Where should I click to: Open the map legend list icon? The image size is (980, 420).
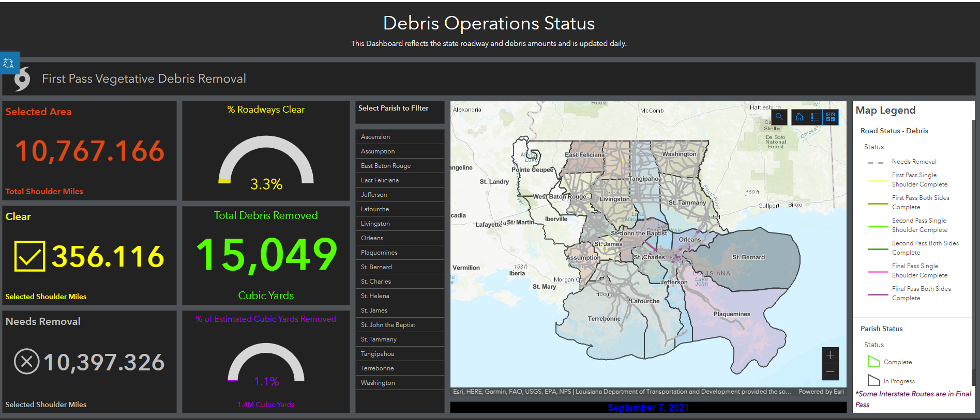815,117
